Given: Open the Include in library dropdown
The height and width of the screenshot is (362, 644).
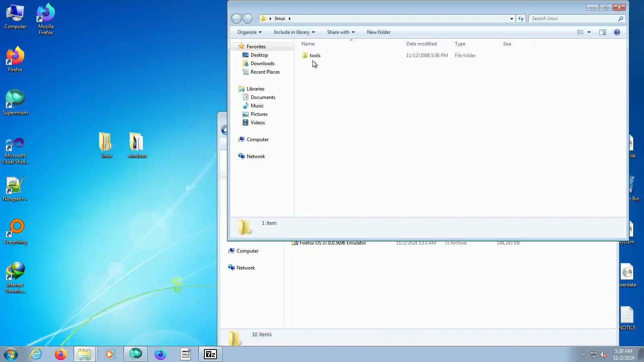Looking at the screenshot, I should click(x=294, y=32).
